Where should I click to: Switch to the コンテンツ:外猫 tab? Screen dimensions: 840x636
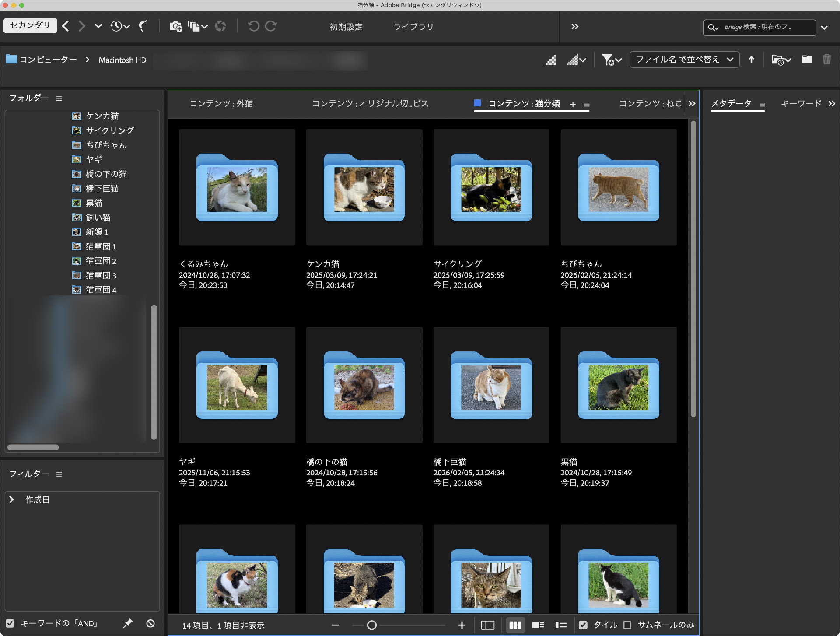click(221, 104)
